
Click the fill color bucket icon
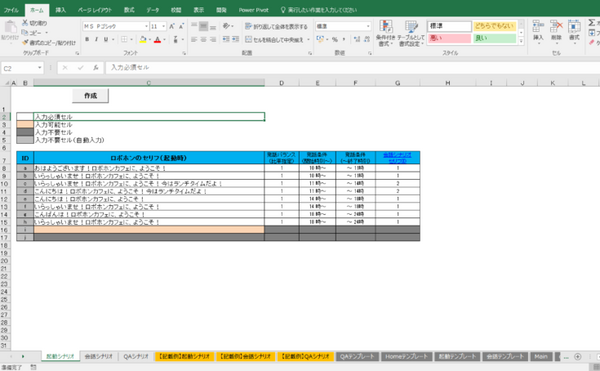(x=143, y=39)
